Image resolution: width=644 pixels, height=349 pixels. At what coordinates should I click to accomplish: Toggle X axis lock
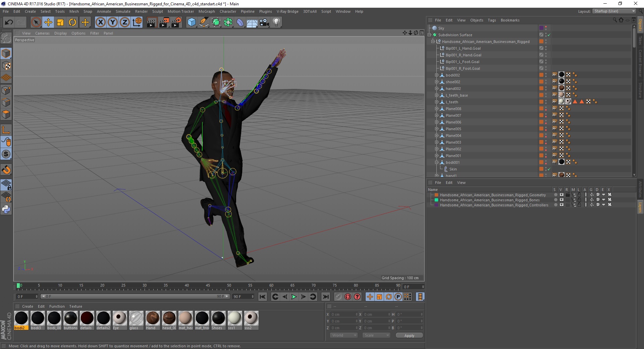click(100, 22)
